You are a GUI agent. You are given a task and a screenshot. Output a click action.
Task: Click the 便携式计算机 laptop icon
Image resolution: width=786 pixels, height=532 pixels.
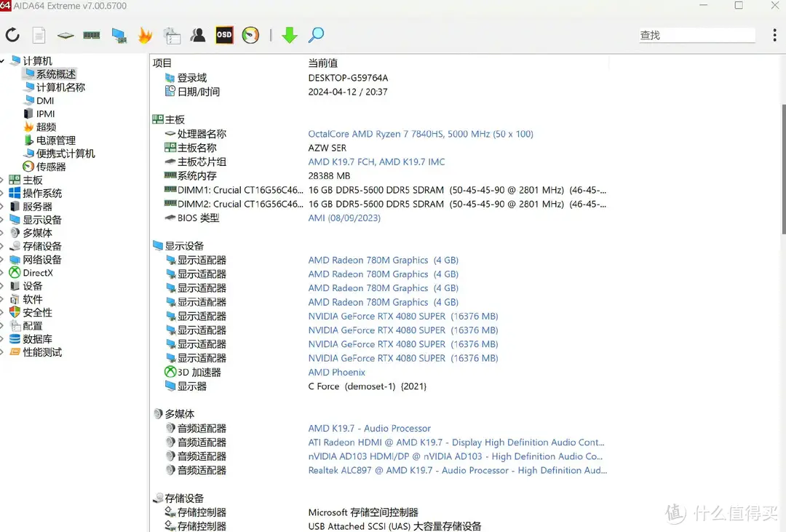(30, 153)
